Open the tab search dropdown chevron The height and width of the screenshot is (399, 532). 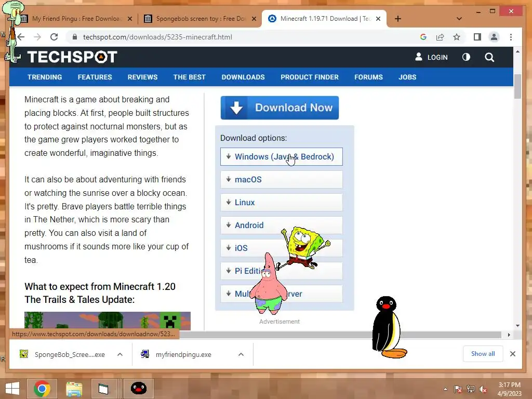coord(459,19)
